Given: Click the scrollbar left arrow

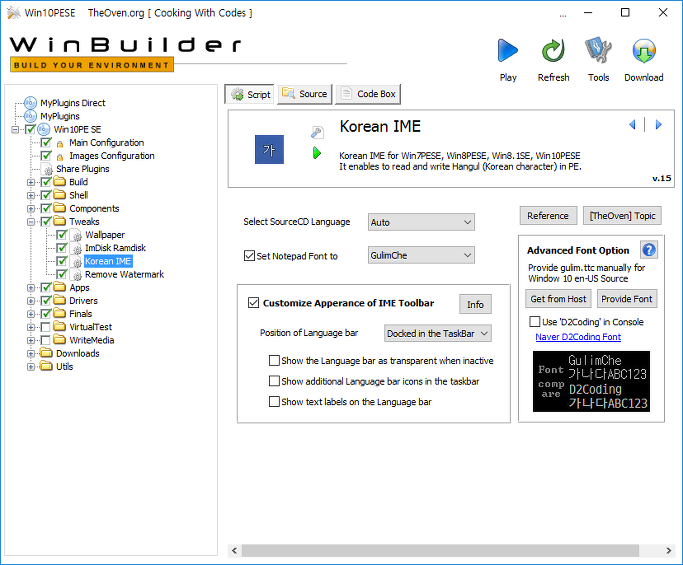Looking at the screenshot, I should point(234,551).
